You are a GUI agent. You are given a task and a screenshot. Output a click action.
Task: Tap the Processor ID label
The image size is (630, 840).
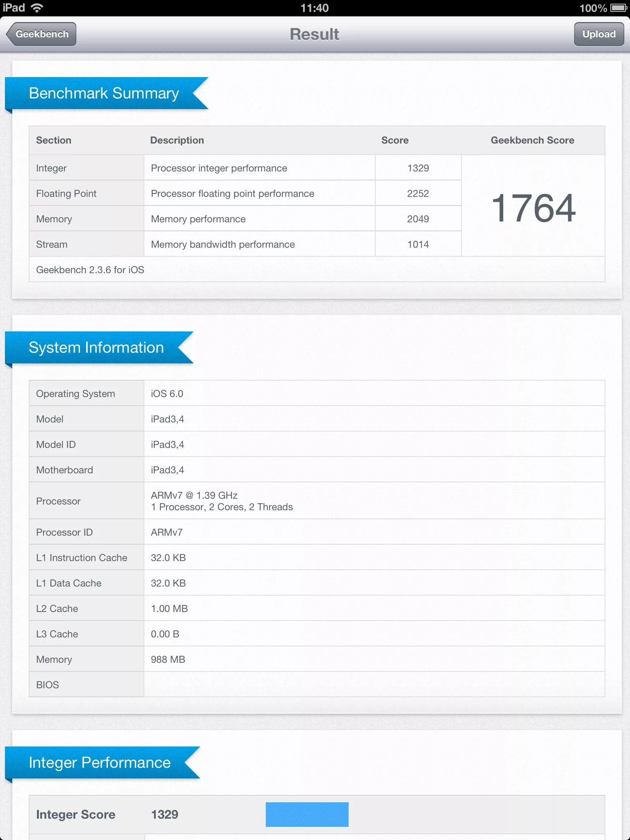click(64, 532)
